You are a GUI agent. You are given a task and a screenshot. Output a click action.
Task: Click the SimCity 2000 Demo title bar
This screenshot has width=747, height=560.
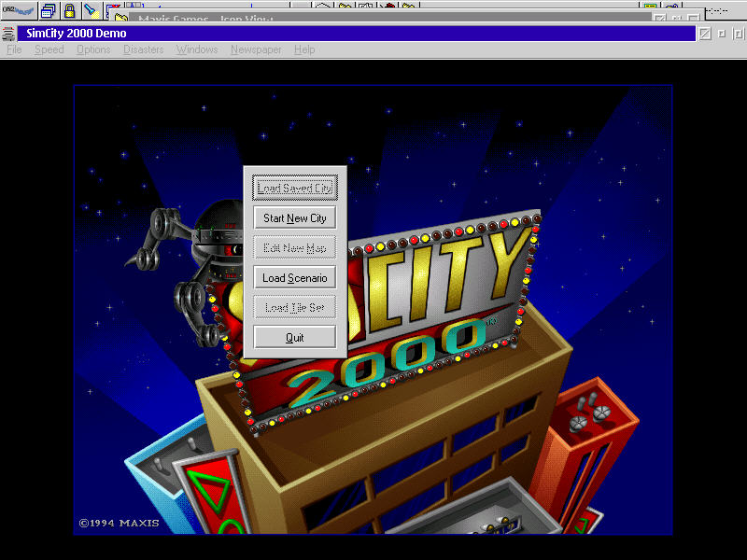click(357, 34)
